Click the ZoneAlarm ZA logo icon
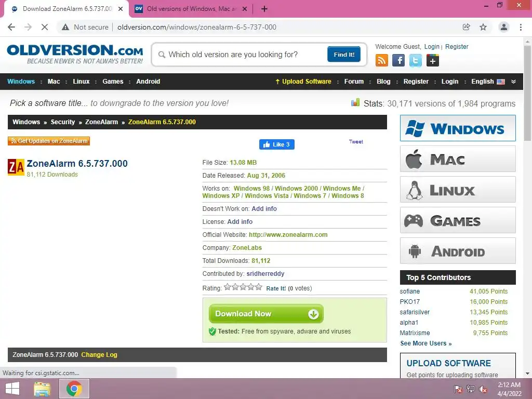The image size is (532, 399). pos(16,167)
